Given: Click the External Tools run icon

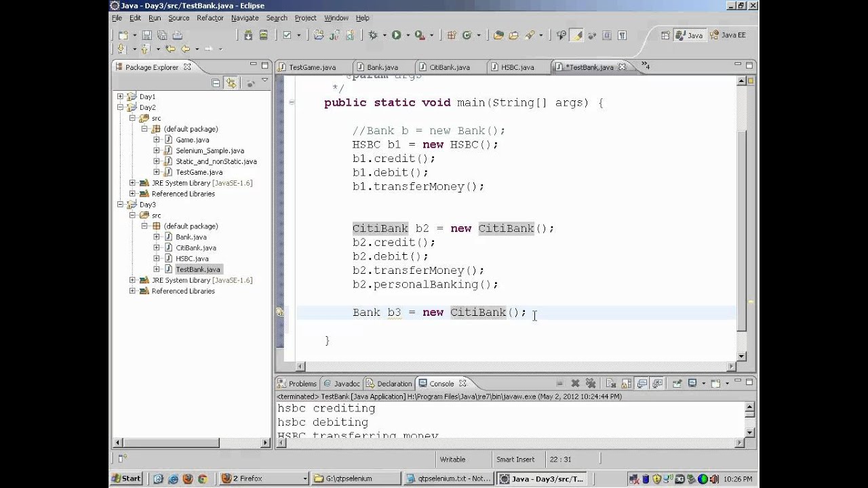Looking at the screenshot, I should (x=419, y=35).
